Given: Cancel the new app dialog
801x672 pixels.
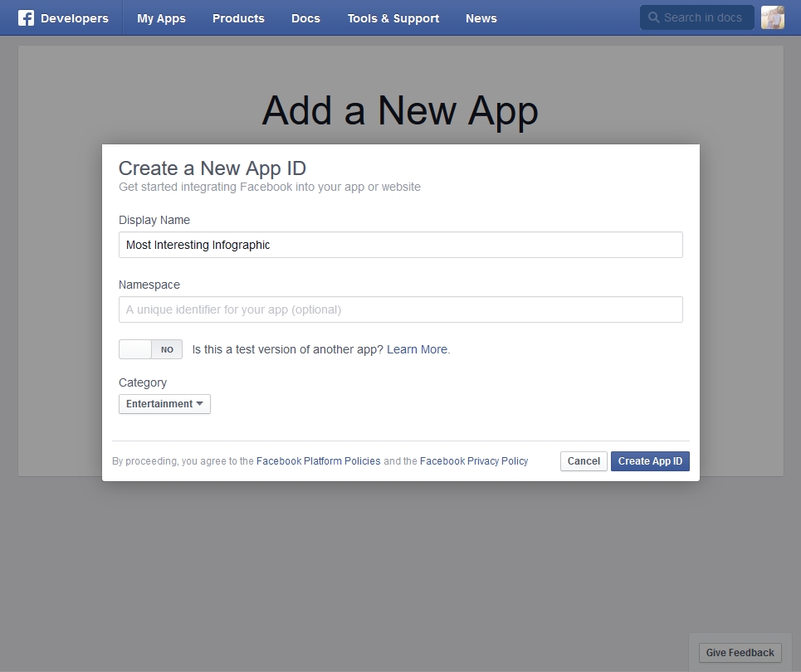Looking at the screenshot, I should [x=584, y=461].
